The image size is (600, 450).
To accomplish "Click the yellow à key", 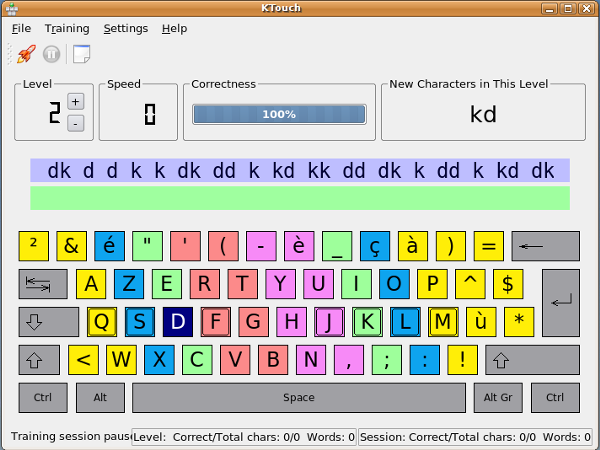I will coord(413,246).
